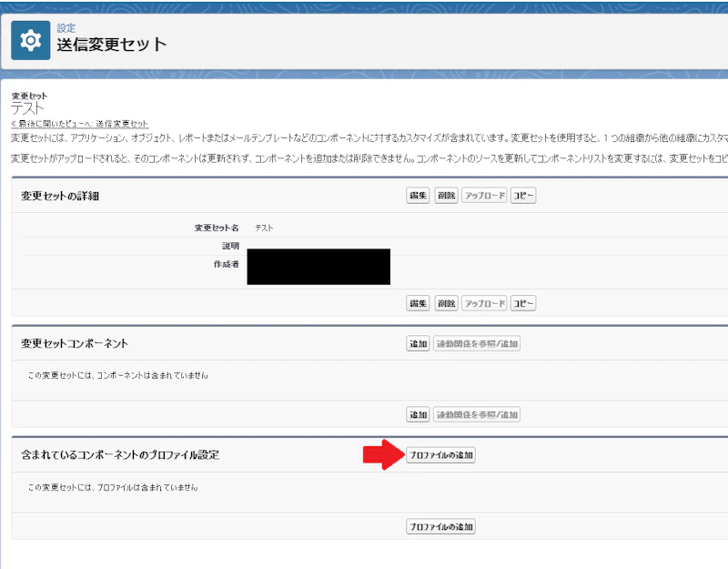
Task: Click bottom アップロード button below 作成者 row
Action: 485,303
